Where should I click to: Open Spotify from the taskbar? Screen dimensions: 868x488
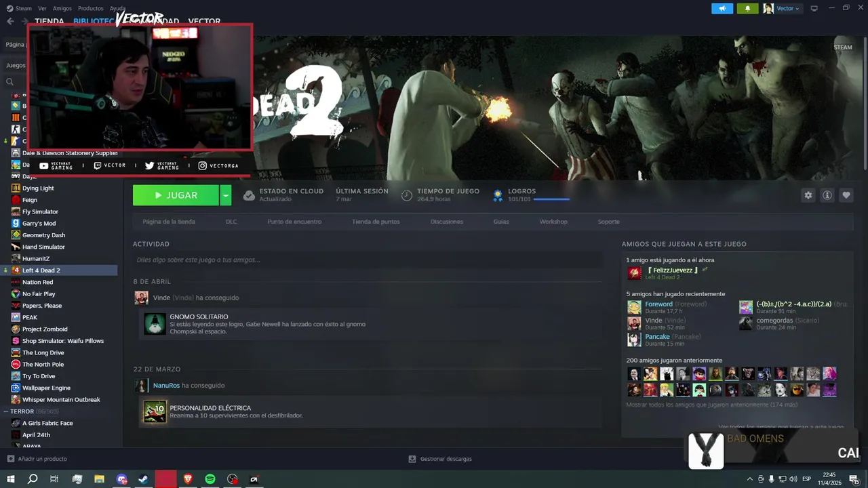pos(210,479)
